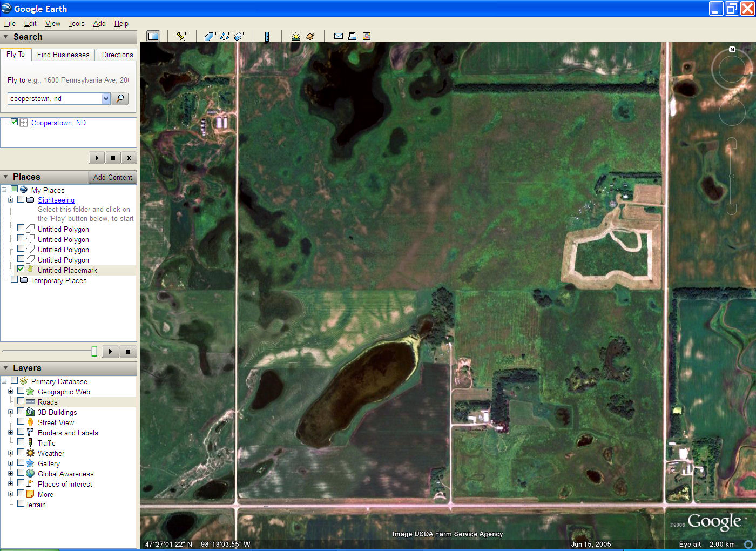The width and height of the screenshot is (756, 551).
Task: Click the Google Earth title bar logo
Action: click(x=6, y=8)
